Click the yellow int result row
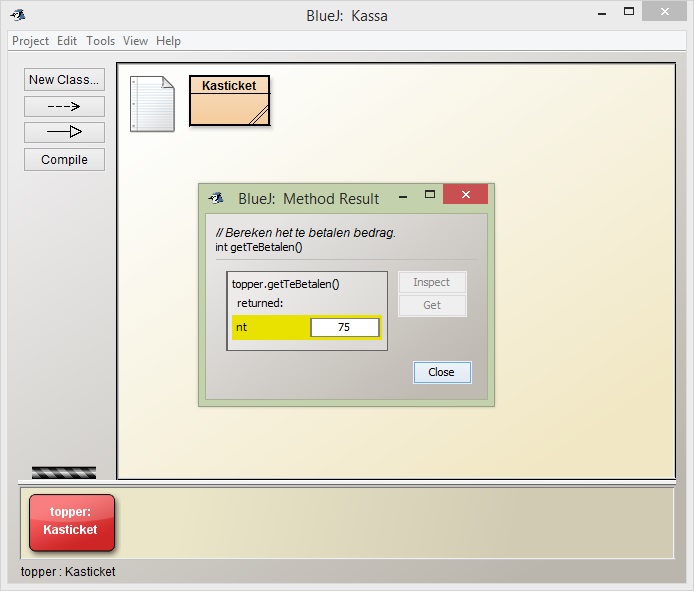Screen dimensions: 694x591 point(307,328)
